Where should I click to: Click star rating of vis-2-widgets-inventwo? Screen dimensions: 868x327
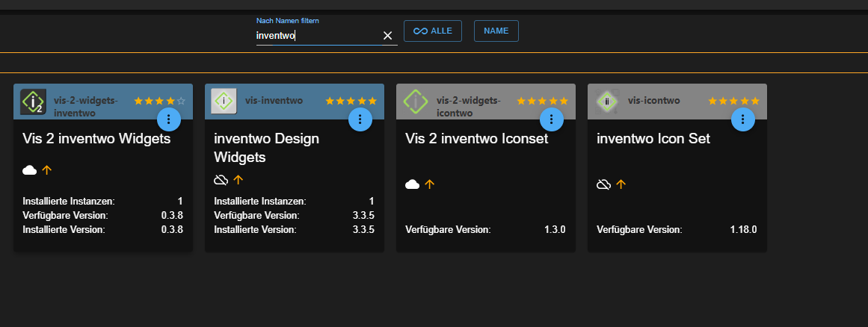pos(159,101)
